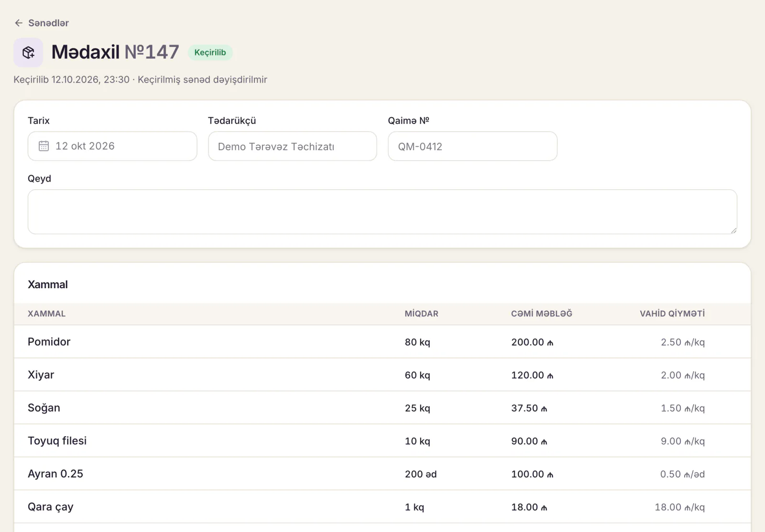The width and height of the screenshot is (765, 532).
Task: Click the 1.50 ₼/kq unit price
Action: 683,408
